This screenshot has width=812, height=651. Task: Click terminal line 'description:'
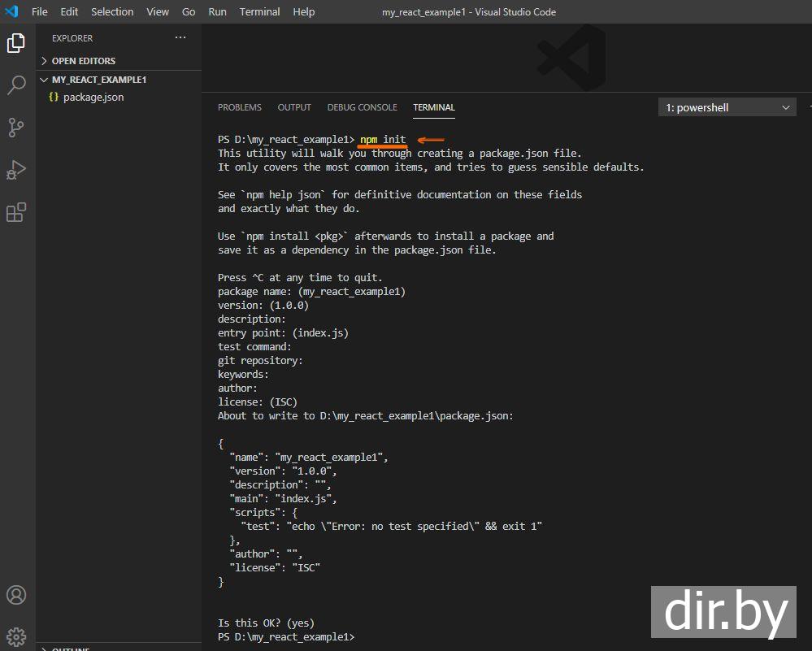(x=252, y=319)
